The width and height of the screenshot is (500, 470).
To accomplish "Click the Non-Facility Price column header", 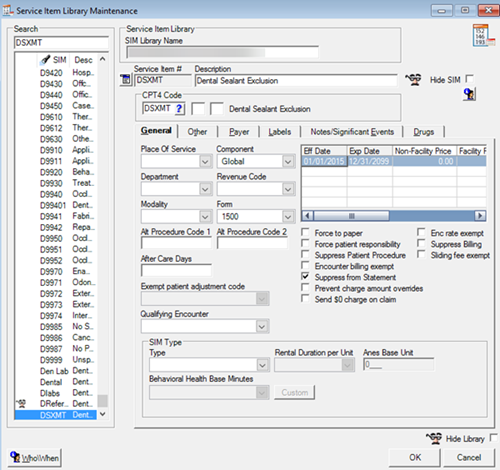I will pos(424,151).
